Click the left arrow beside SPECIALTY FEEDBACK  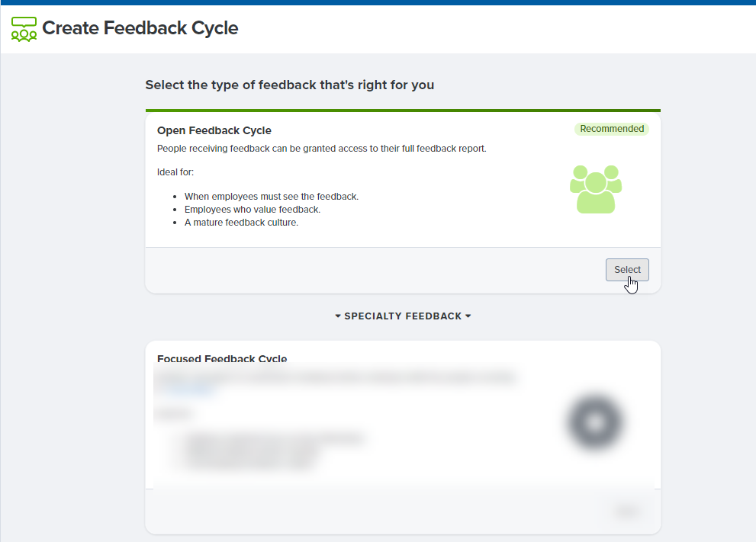click(338, 316)
